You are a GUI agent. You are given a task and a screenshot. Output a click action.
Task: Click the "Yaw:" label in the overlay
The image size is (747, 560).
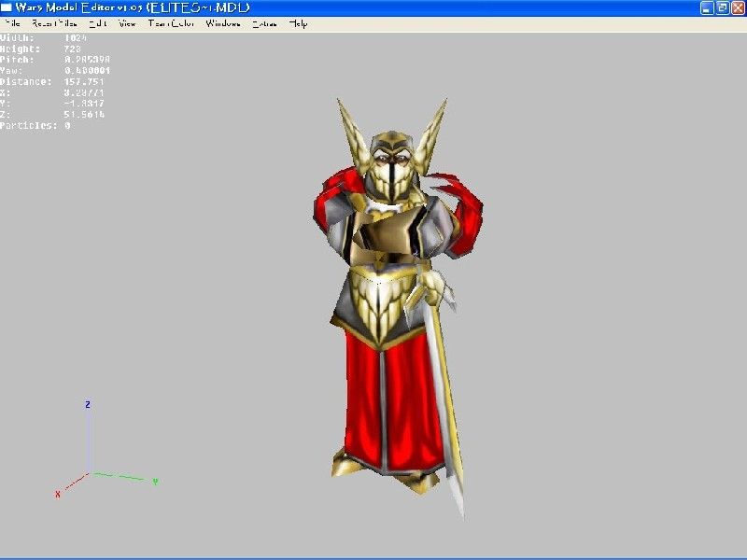11,71
